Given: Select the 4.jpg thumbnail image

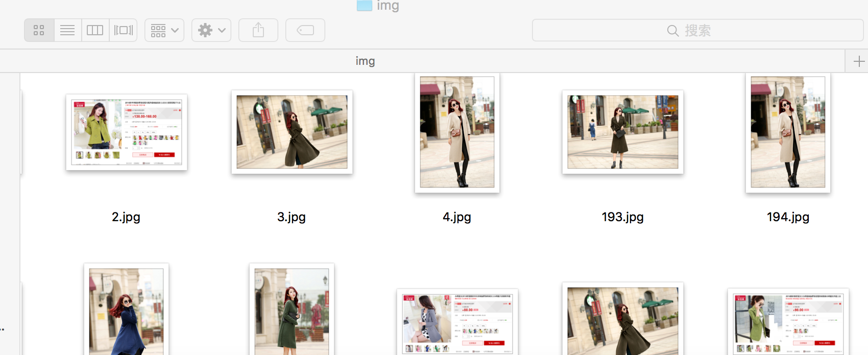Looking at the screenshot, I should click(457, 132).
